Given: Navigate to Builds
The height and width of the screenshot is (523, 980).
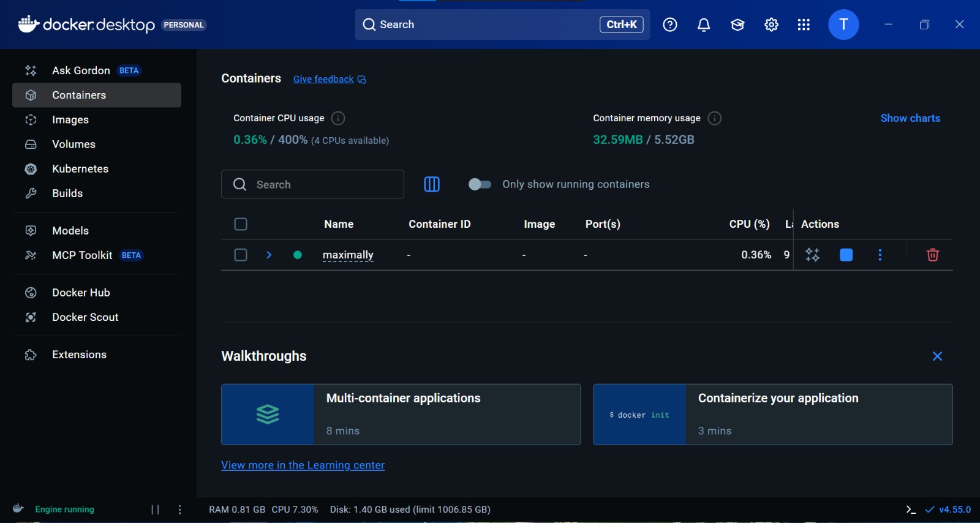Looking at the screenshot, I should tap(97, 193).
